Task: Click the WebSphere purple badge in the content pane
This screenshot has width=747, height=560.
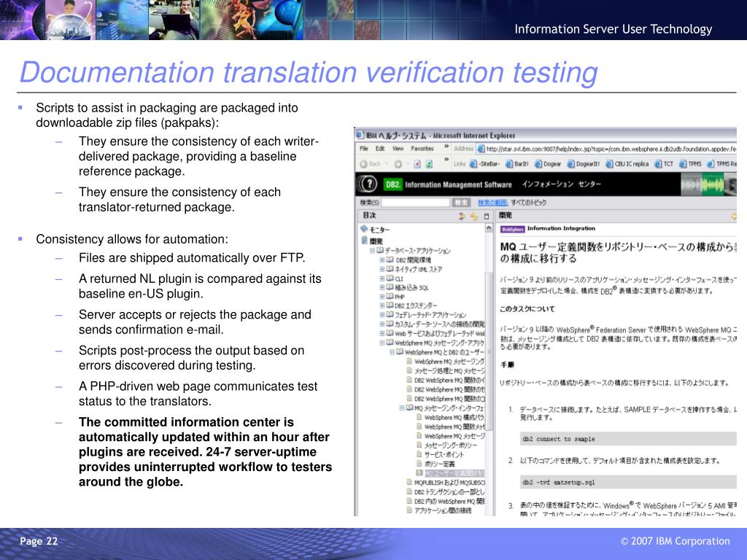Action: 513,229
